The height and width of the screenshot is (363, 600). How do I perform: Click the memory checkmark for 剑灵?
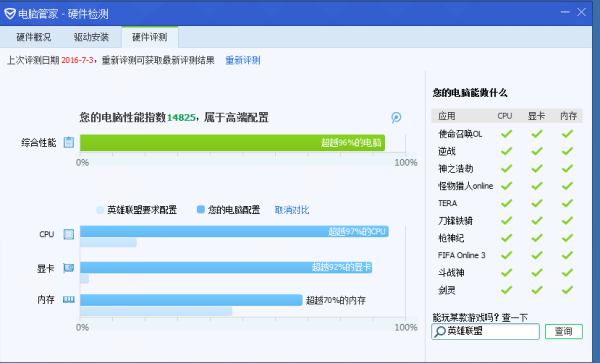tap(567, 290)
